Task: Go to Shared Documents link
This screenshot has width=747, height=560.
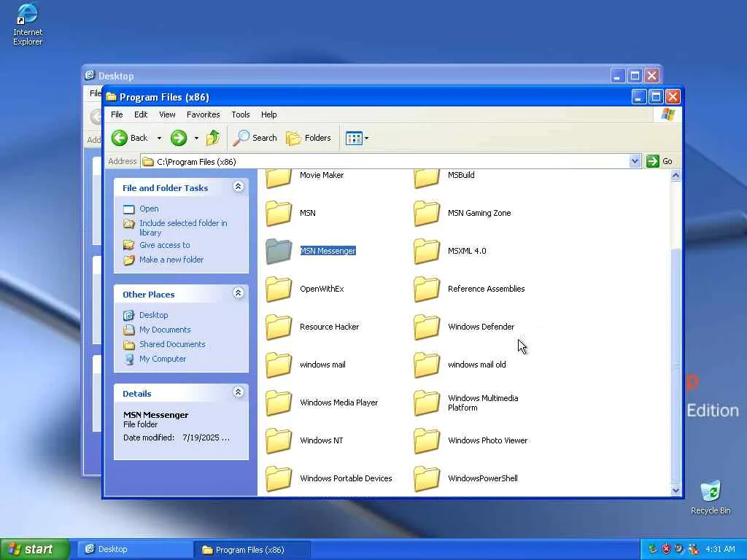Action: coord(172,344)
